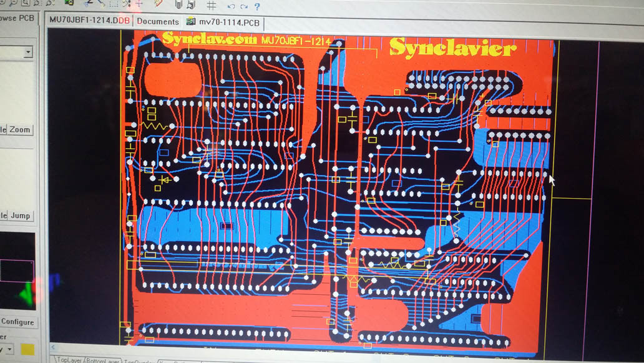
Task: Switch to the TopLayer tab
Action: coord(68,360)
